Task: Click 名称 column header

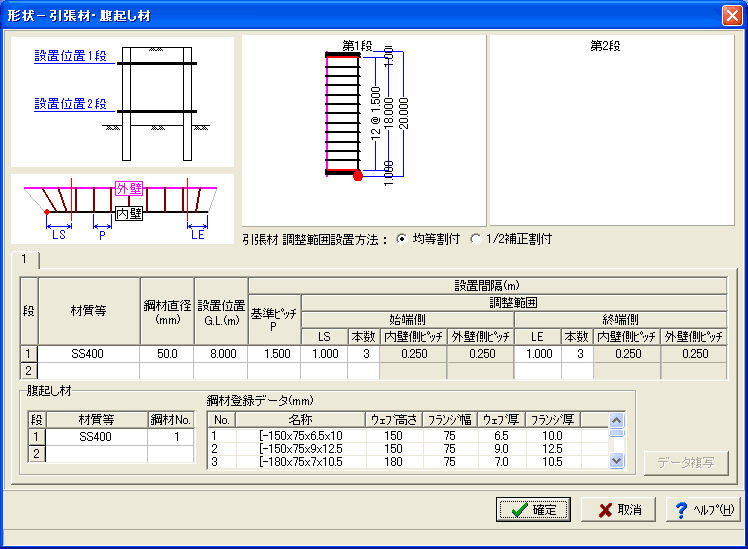Action: coord(301,420)
